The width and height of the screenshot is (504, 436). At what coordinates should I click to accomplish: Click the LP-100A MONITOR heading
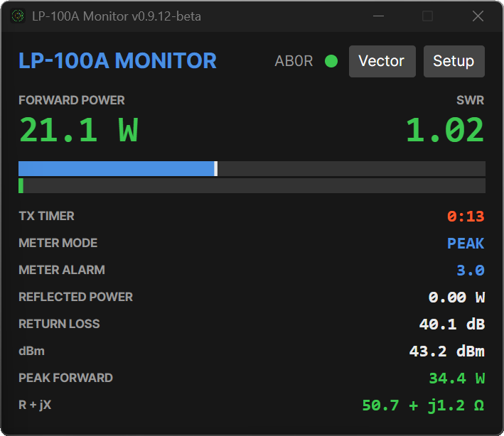[117, 60]
